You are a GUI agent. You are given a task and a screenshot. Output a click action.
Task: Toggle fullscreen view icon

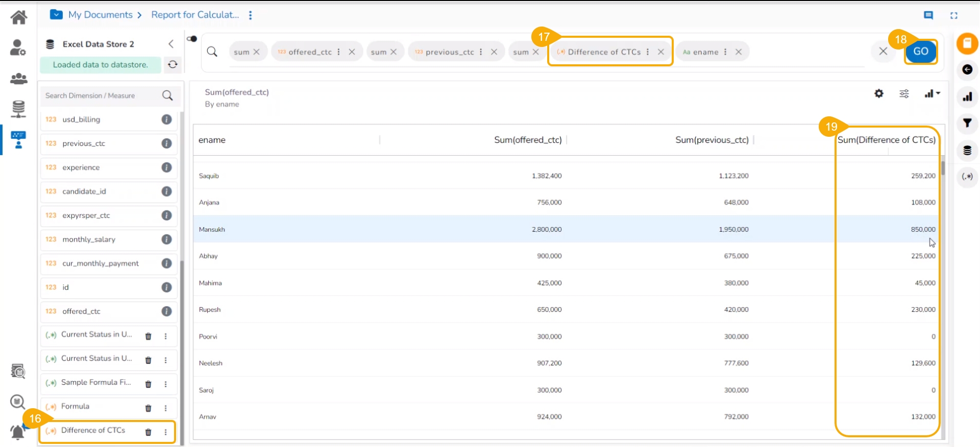coord(953,15)
